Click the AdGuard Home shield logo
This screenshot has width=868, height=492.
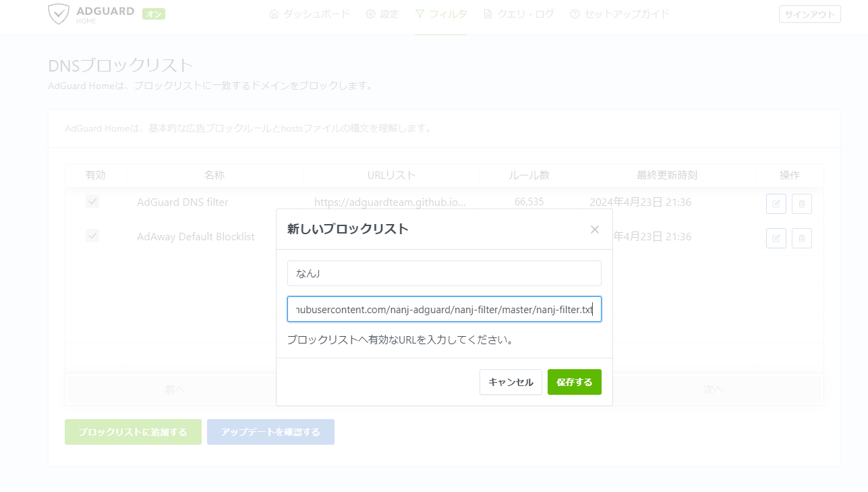tap(59, 14)
